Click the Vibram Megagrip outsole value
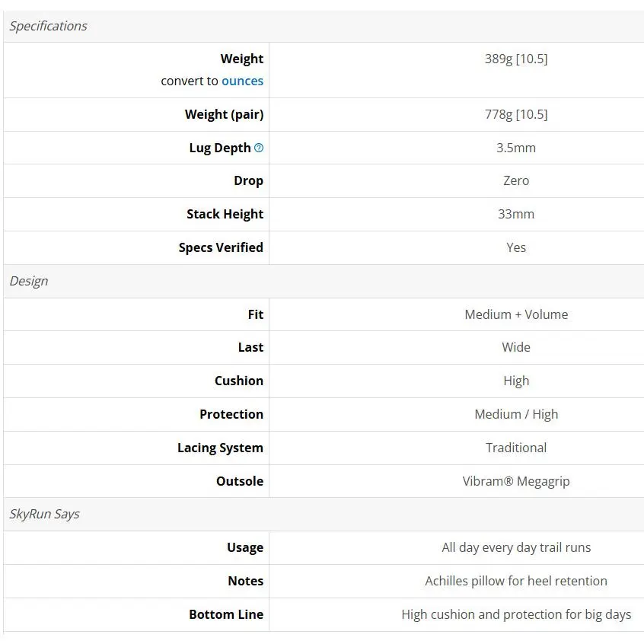The image size is (644, 644). point(516,481)
